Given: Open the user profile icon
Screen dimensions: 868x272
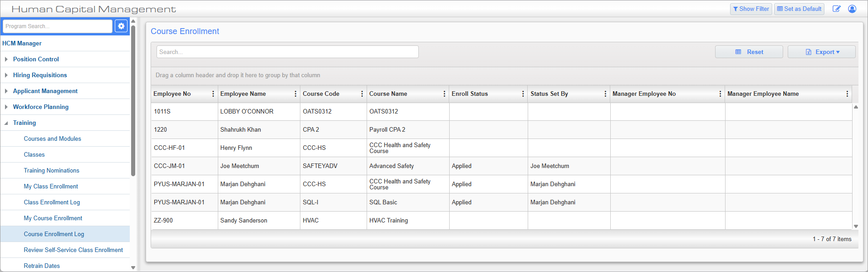Looking at the screenshot, I should (852, 9).
